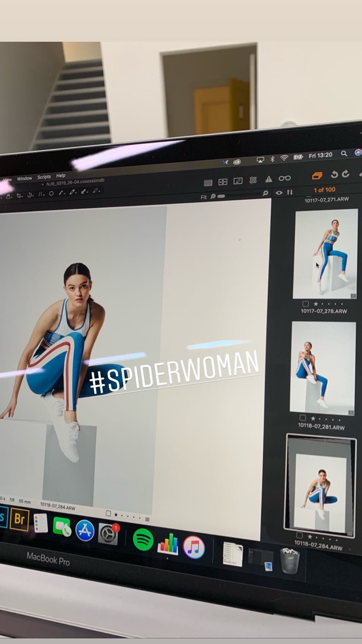362x644 pixels.
Task: Tick color tag box under 10117-07_278.ARW
Action: click(x=306, y=304)
